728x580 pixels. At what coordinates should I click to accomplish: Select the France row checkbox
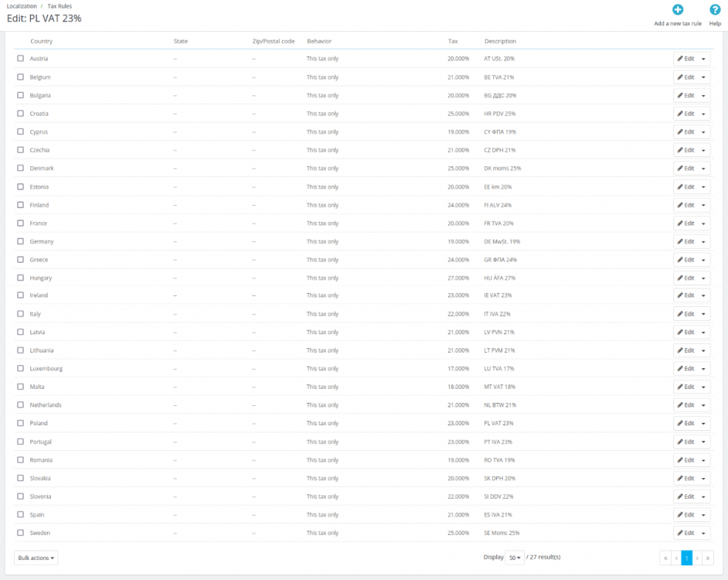(21, 223)
